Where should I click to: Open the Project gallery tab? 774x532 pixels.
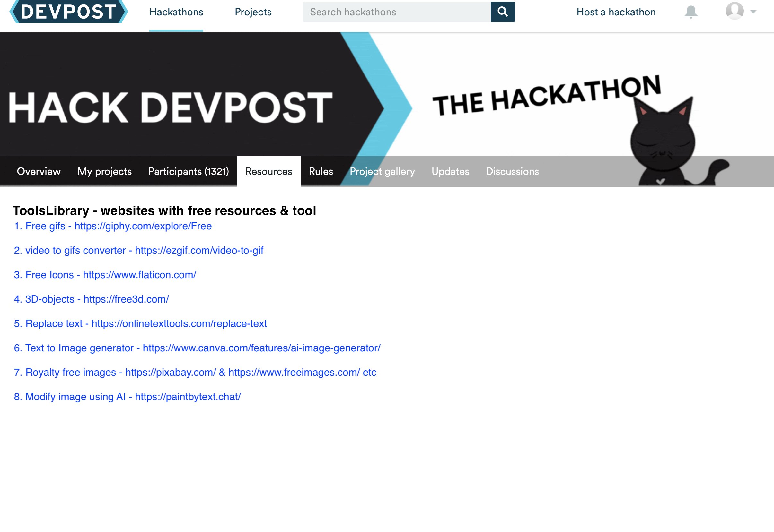382,171
